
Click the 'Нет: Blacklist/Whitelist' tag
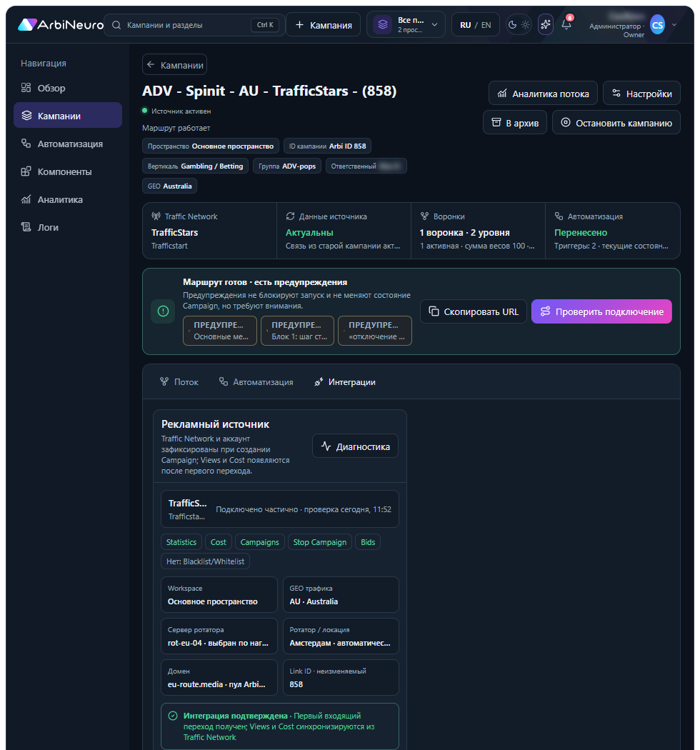pos(205,561)
